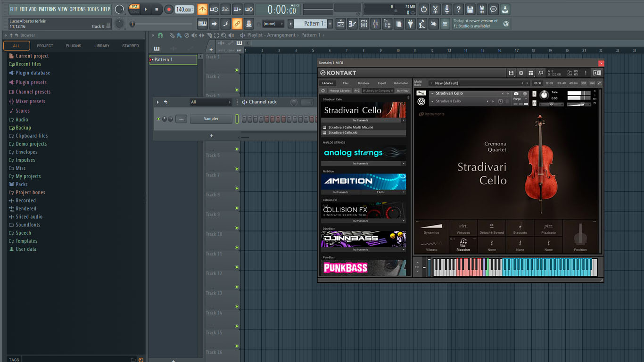The image size is (644, 362).
Task: Open the playlist view toolbar icon
Action: pyautogui.click(x=340, y=24)
